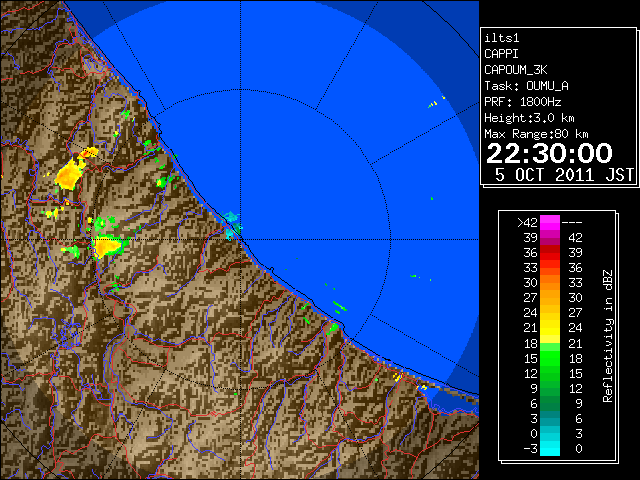
Task: Click the "Max Range:80 km" text
Action: pyautogui.click(x=536, y=134)
